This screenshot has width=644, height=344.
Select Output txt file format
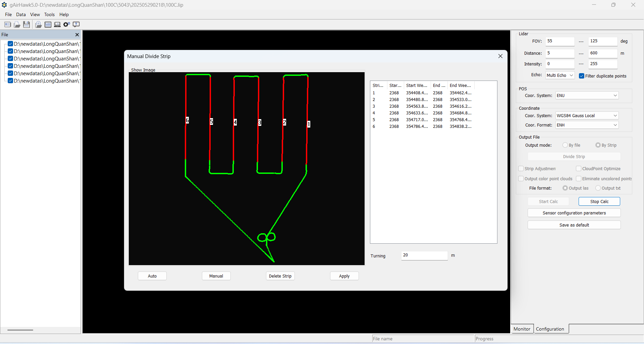click(x=598, y=188)
